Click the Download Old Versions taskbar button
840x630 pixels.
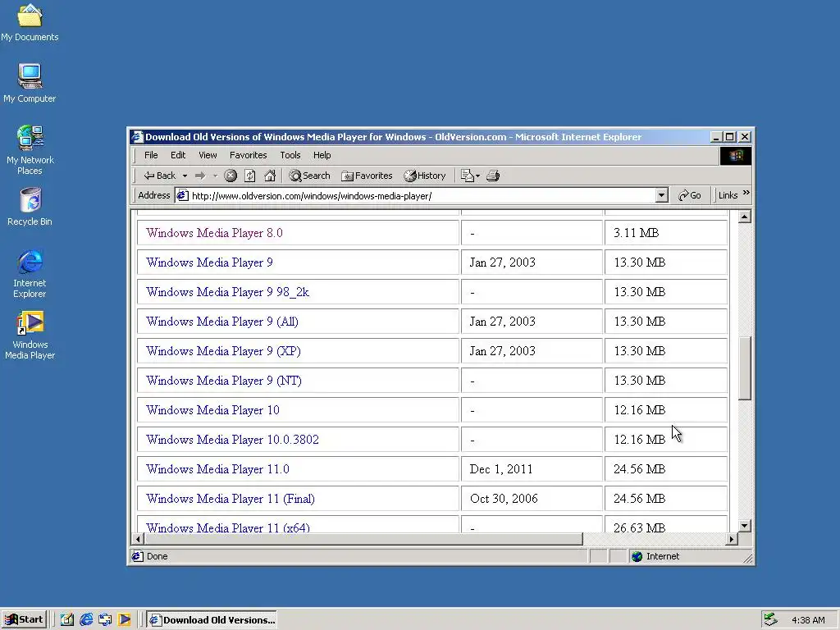point(212,620)
